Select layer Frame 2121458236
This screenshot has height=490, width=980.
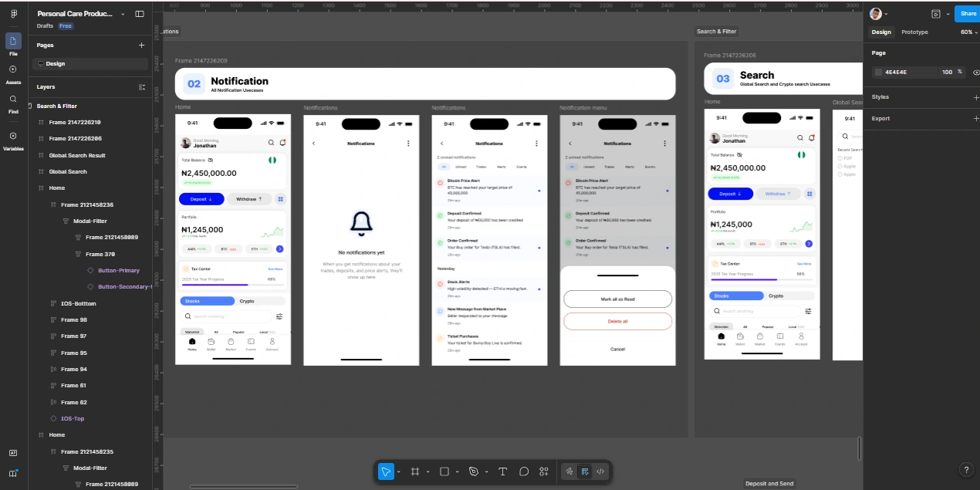(87, 204)
